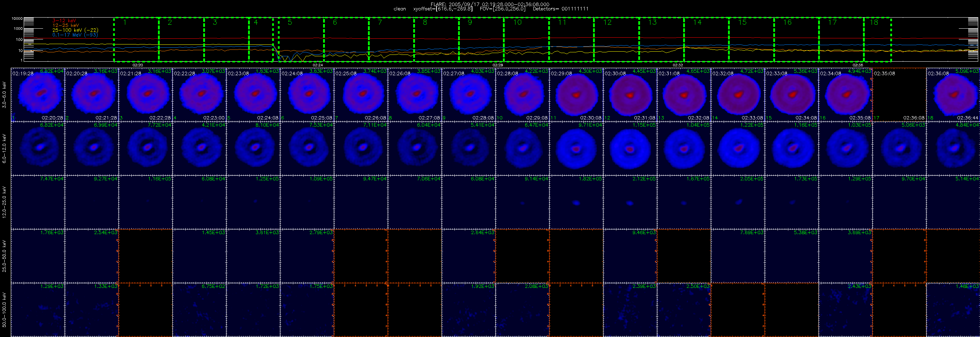Choose interval 9 on the light curve
Viewport: 980px width, 337px height.
(x=481, y=39)
